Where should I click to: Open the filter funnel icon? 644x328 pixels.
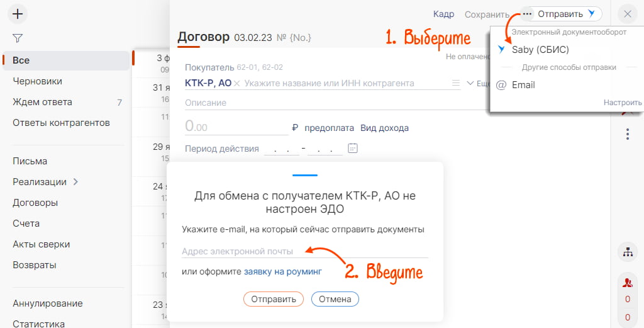(18, 38)
